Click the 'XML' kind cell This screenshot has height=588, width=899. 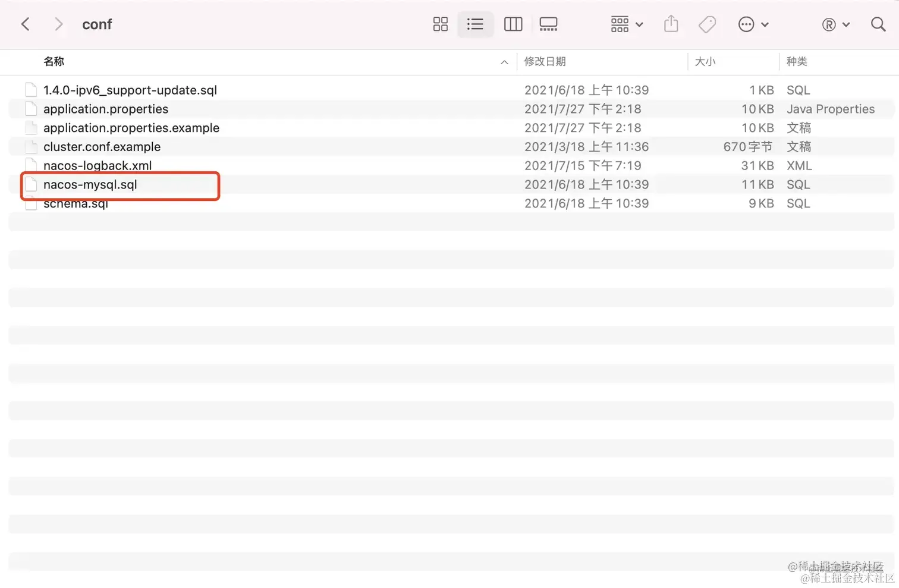coord(799,165)
